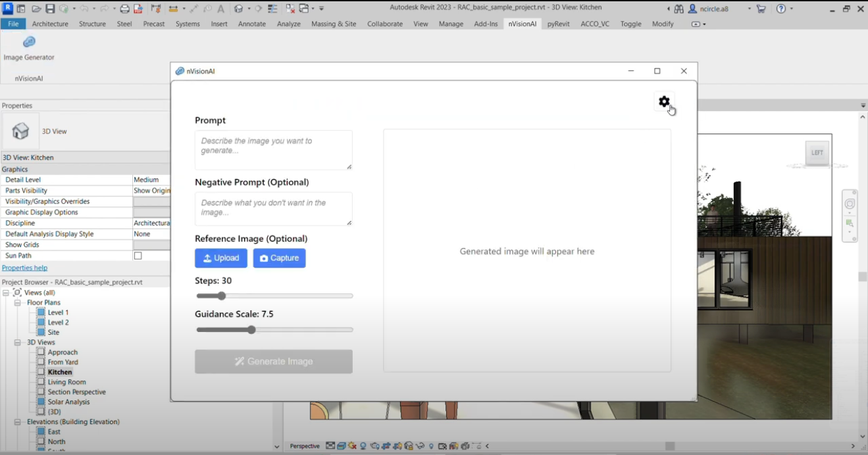Viewport: 868px width, 455px height.
Task: Click the Thin Lines icon in Quick Access
Action: click(272, 9)
